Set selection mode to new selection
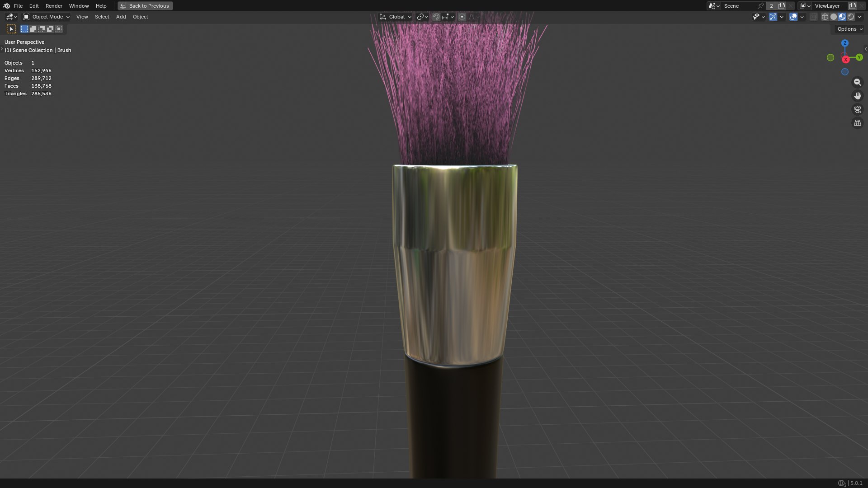Viewport: 868px width, 488px height. pos(24,29)
